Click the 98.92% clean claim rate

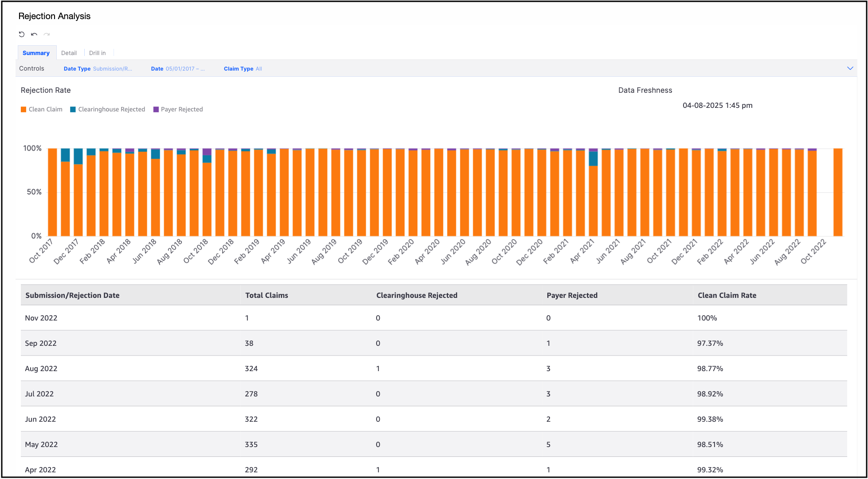point(710,394)
